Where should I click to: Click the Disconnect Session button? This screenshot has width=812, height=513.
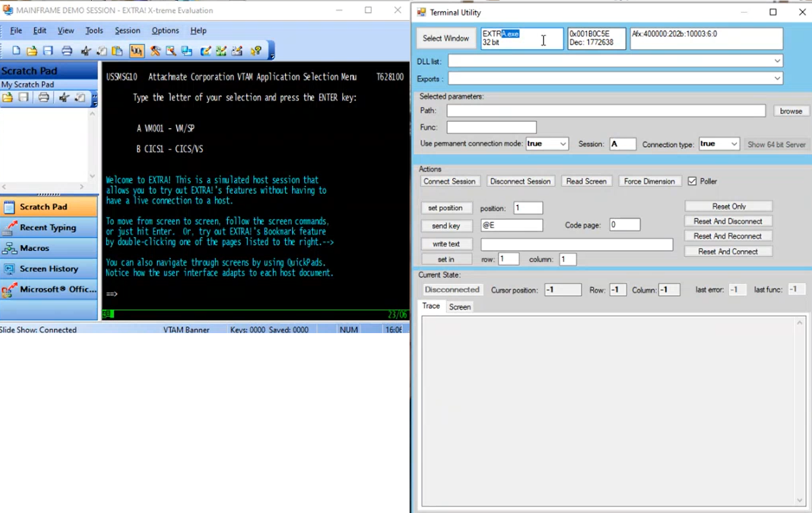520,181
